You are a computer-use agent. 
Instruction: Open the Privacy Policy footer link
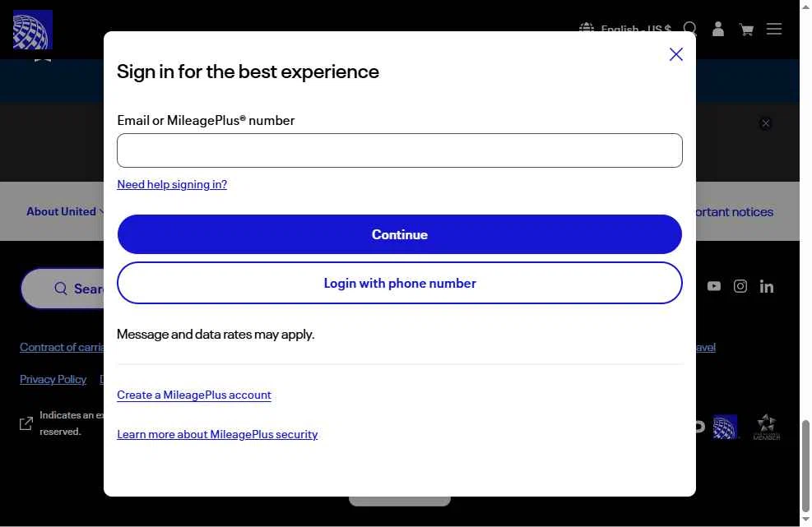(x=53, y=380)
